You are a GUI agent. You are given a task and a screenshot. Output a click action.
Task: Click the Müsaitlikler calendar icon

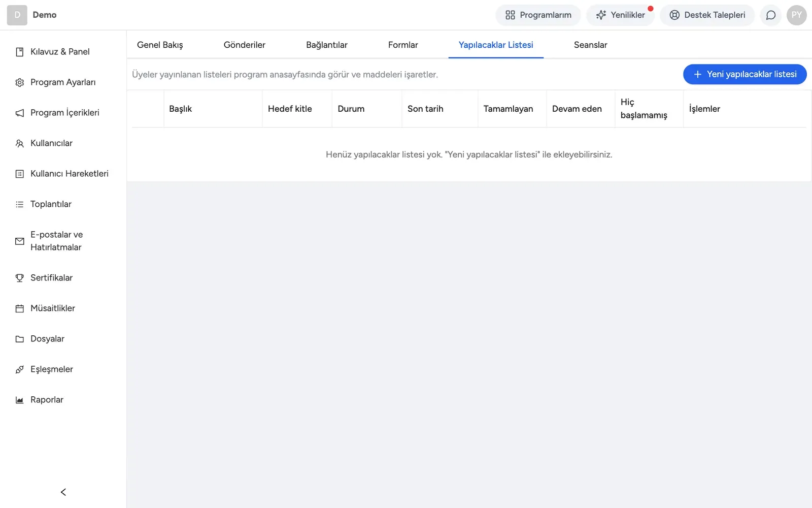(19, 308)
